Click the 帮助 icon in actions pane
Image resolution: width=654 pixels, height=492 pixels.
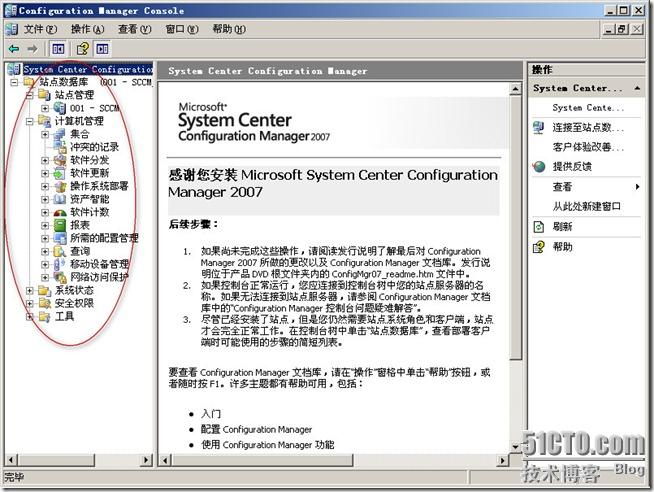pyautogui.click(x=539, y=247)
